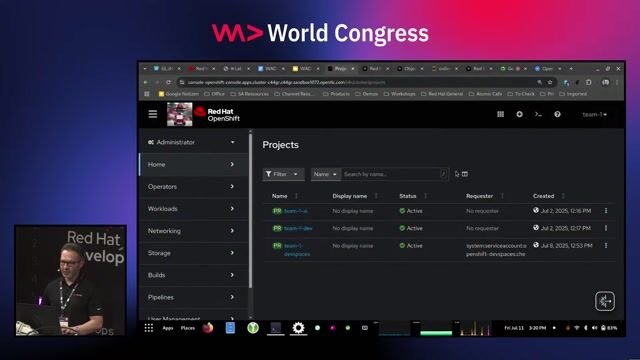Launch Firefox from the taskbar
The image size is (640, 360).
point(208,328)
